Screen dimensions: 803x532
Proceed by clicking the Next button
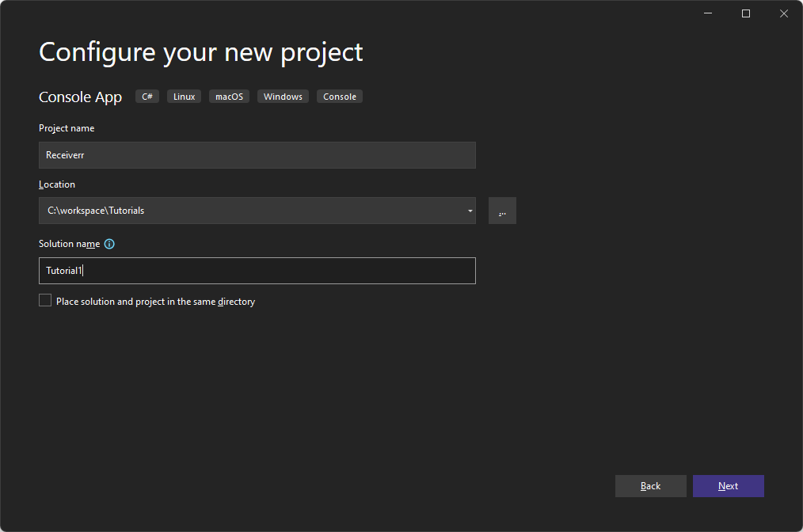click(728, 485)
